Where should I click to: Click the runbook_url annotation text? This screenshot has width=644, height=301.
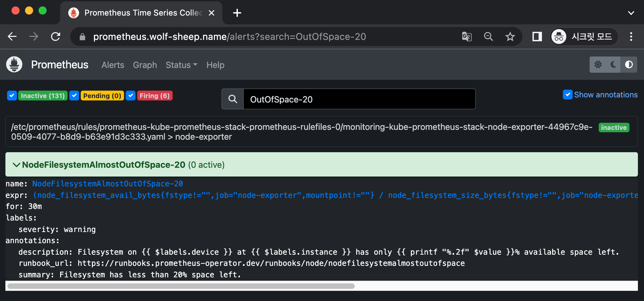tap(242, 263)
